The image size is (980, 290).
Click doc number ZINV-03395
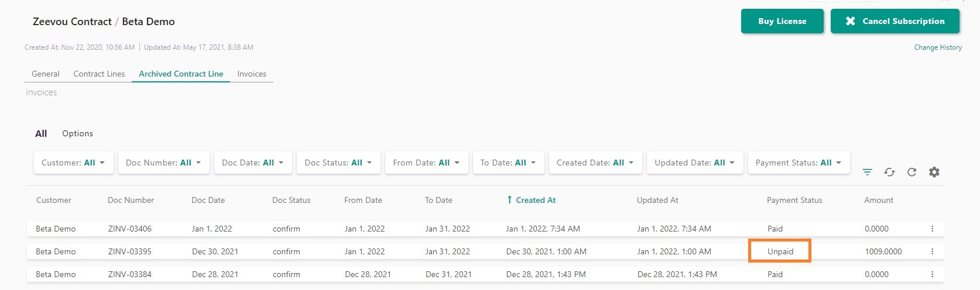click(130, 251)
